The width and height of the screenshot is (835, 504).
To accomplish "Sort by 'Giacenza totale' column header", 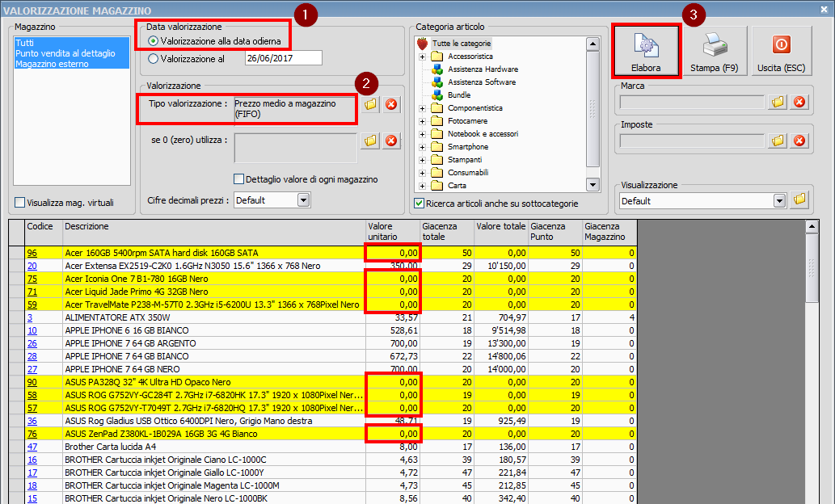I will (447, 233).
